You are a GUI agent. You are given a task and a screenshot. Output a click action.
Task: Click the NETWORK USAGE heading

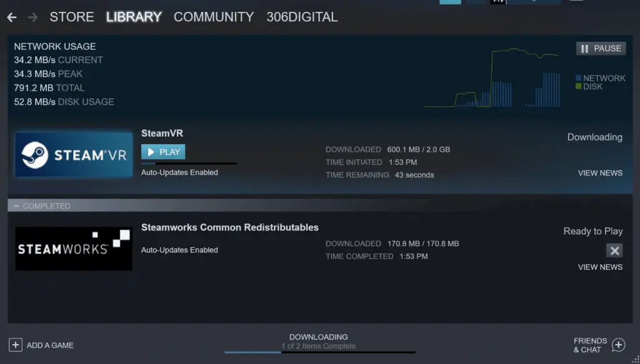coord(55,46)
